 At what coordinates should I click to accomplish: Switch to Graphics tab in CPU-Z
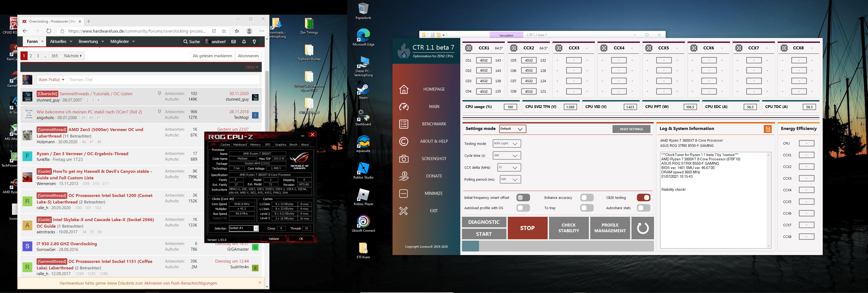(280, 145)
